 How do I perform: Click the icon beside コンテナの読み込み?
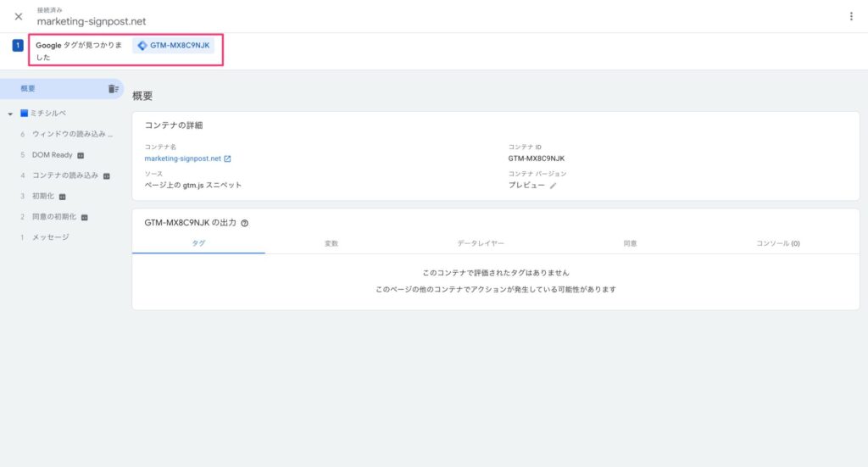point(107,176)
